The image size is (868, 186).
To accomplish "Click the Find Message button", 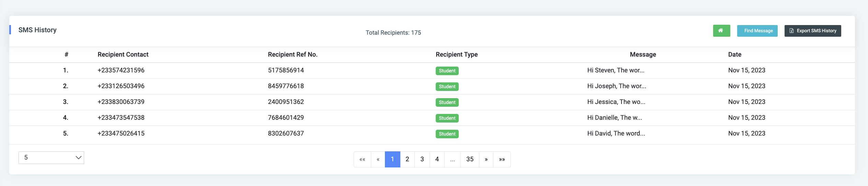I will click(757, 31).
